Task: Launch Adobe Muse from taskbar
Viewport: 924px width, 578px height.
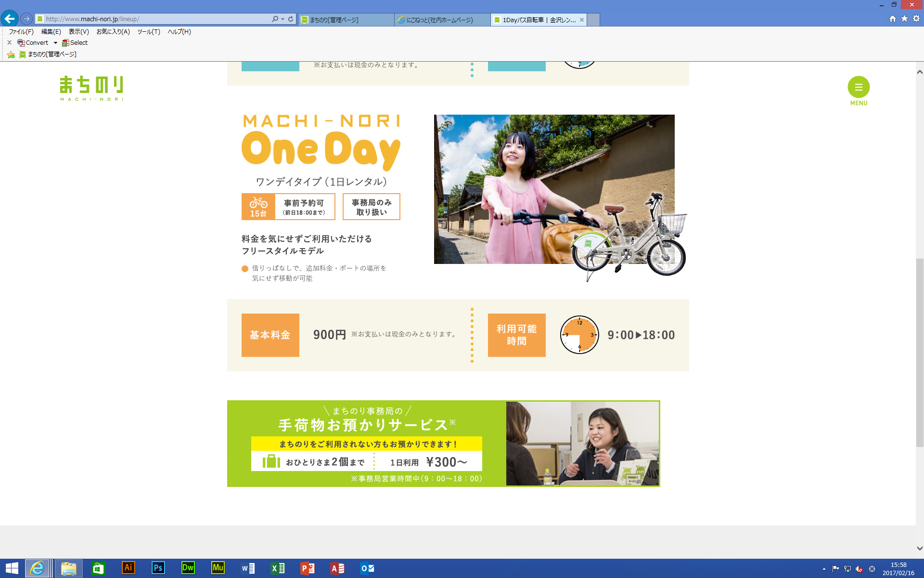Action: [x=218, y=568]
